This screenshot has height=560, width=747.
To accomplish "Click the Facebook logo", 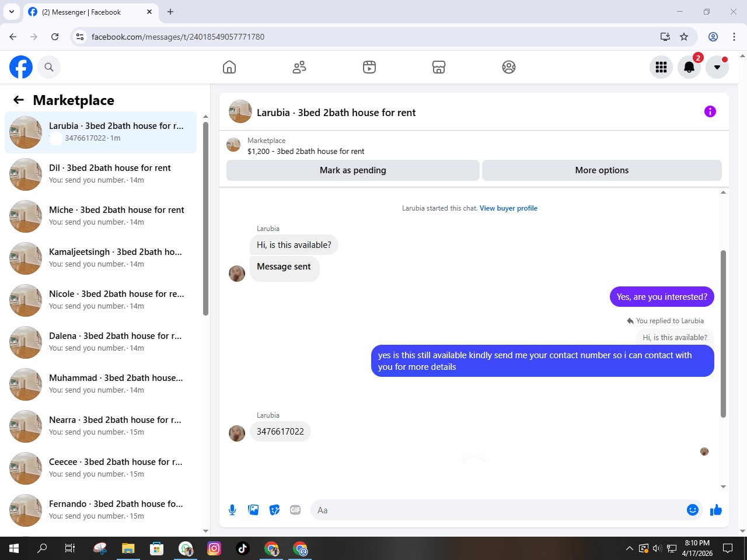I will coord(21,67).
